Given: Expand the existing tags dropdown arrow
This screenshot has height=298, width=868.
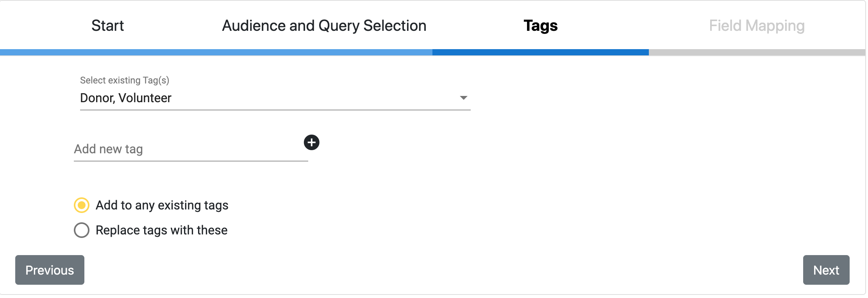Looking at the screenshot, I should coord(463,98).
